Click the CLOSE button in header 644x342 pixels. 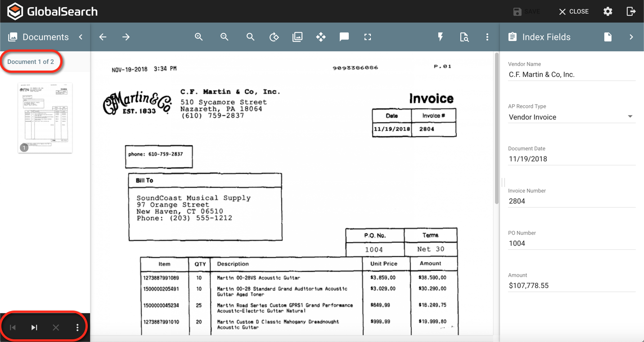[574, 12]
